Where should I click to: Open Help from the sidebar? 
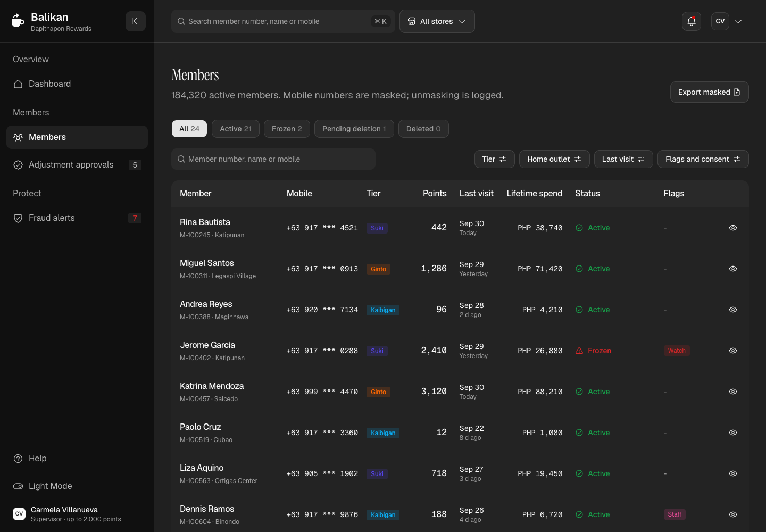tap(77, 459)
